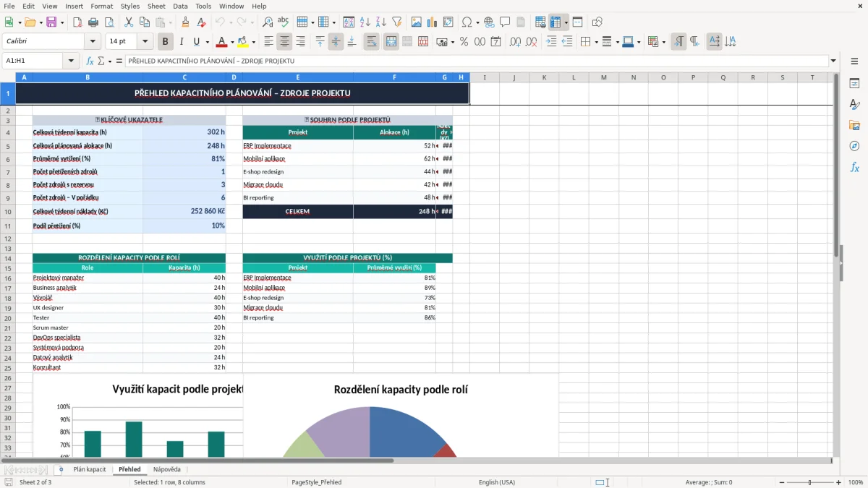Run the Spelling check icon

(x=283, y=22)
